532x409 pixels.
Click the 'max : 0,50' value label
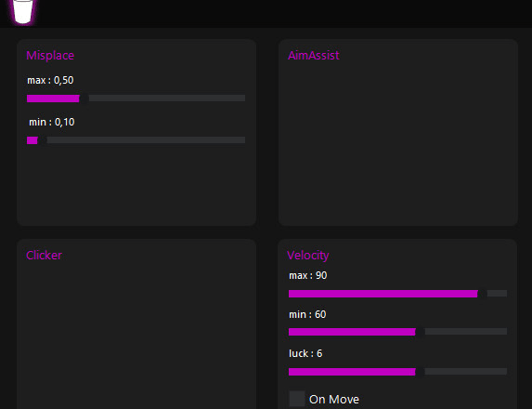coord(50,80)
